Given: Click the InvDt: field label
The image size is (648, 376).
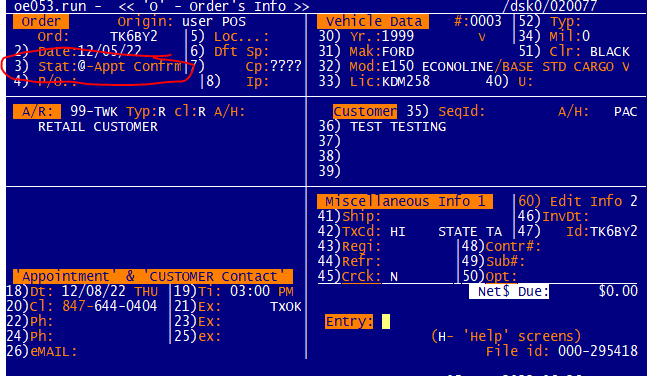Looking at the screenshot, I should click(x=566, y=217).
